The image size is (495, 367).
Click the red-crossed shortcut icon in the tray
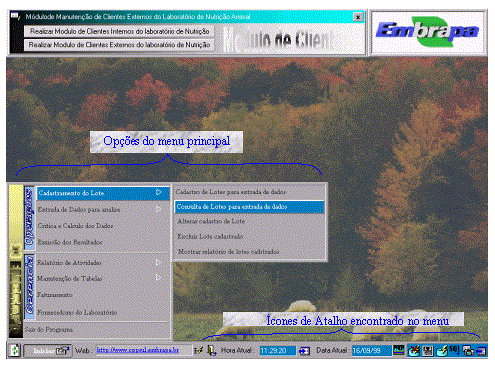414,351
